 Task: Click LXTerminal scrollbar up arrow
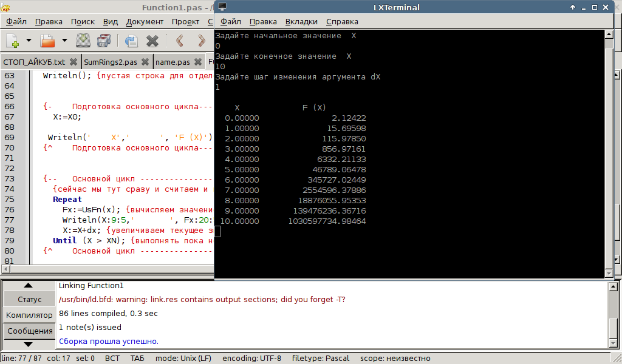pyautogui.click(x=609, y=35)
